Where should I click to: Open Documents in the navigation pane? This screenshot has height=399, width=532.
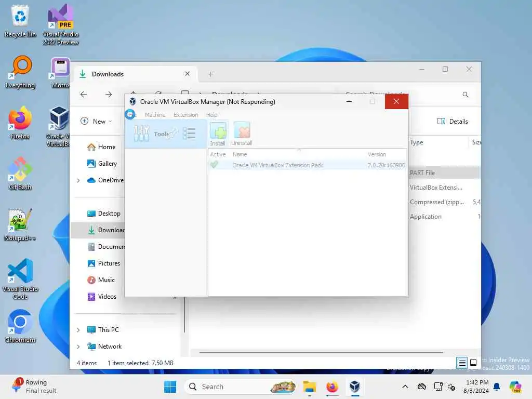tap(106, 247)
